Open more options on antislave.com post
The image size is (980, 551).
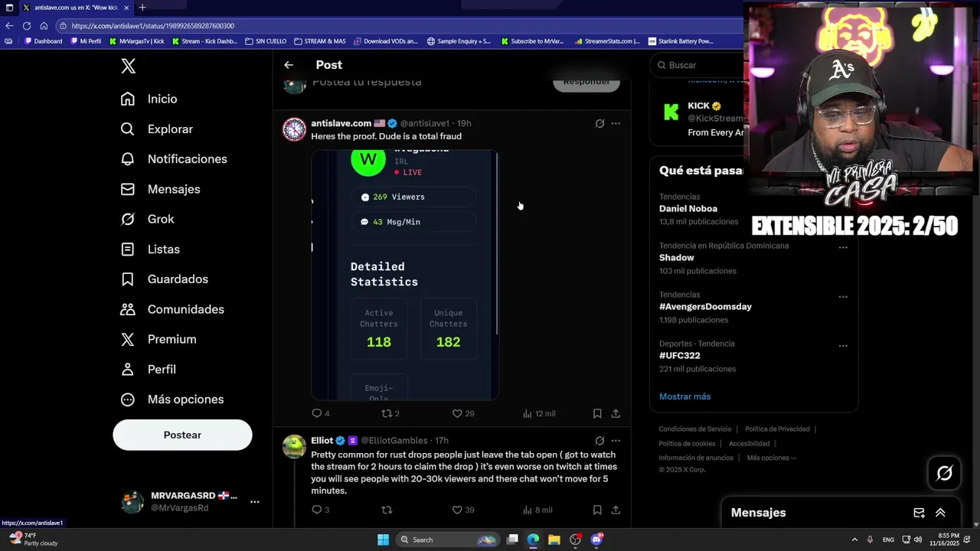coord(616,123)
